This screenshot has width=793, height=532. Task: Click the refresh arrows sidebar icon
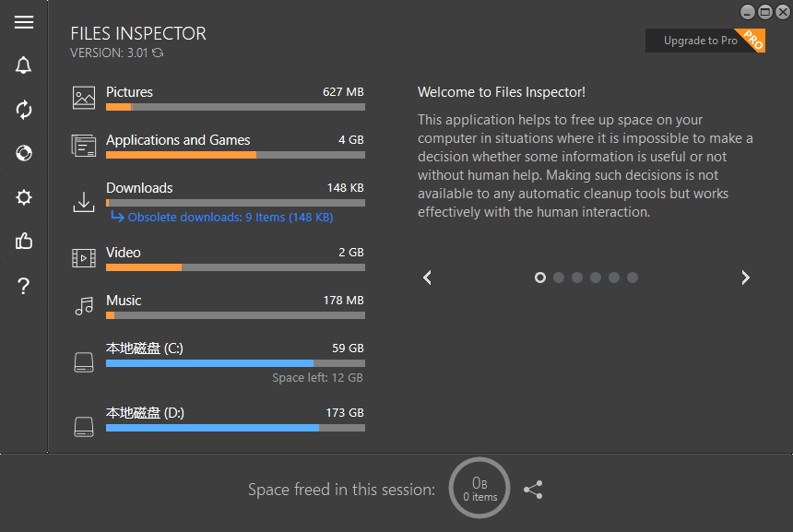pos(24,110)
